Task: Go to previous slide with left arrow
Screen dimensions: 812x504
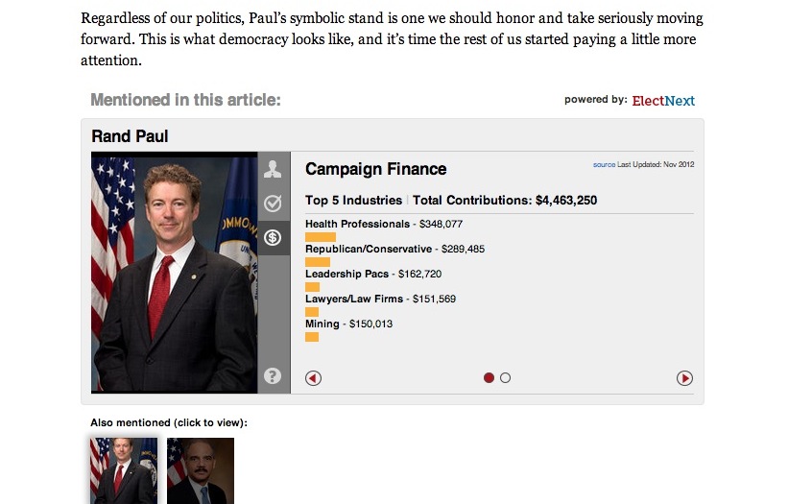Action: (313, 378)
